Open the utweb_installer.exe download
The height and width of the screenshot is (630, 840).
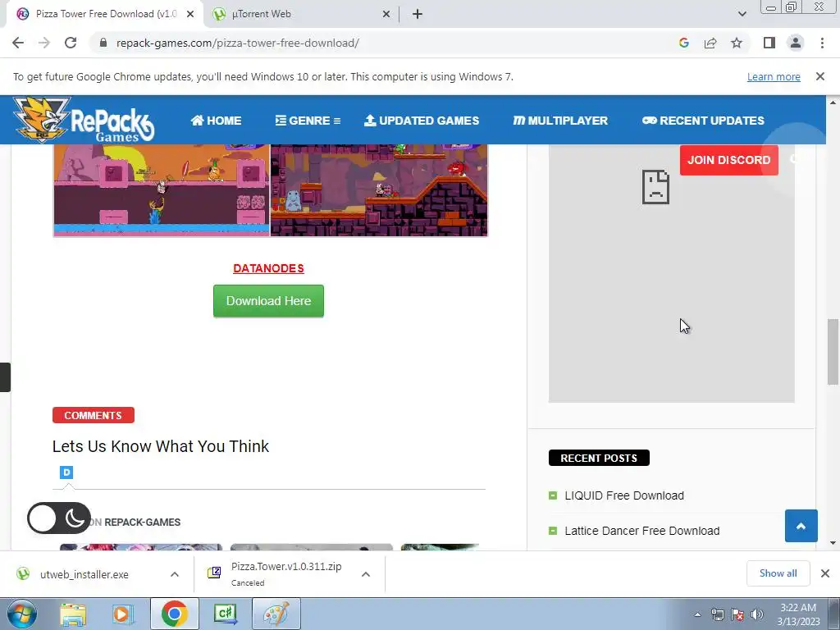click(84, 574)
